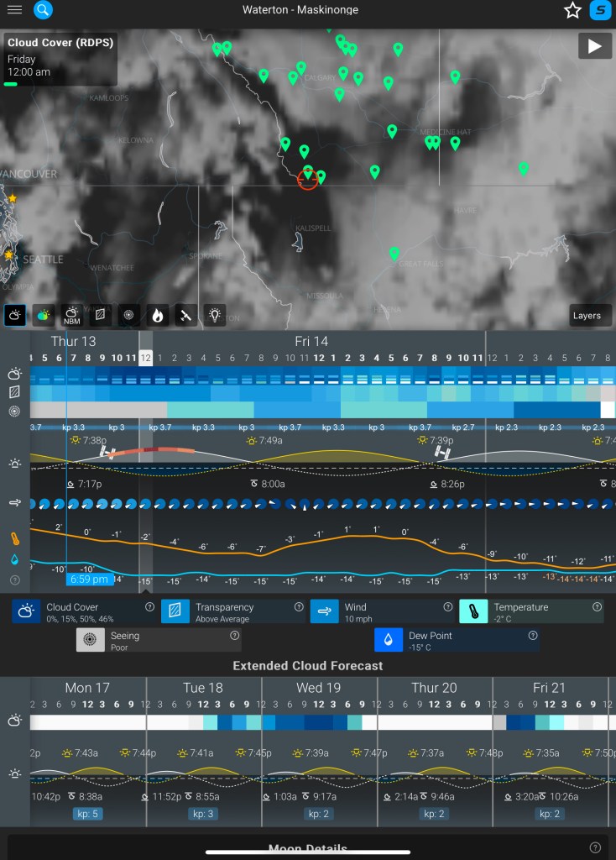The width and height of the screenshot is (616, 860).
Task: Open the hamburger menu
Action: (x=14, y=10)
